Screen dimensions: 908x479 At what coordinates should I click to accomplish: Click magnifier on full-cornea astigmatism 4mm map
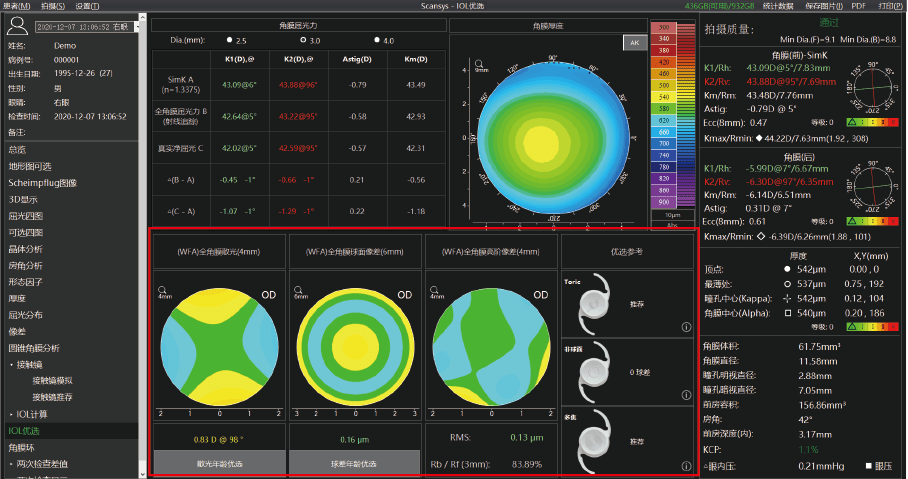click(162, 289)
